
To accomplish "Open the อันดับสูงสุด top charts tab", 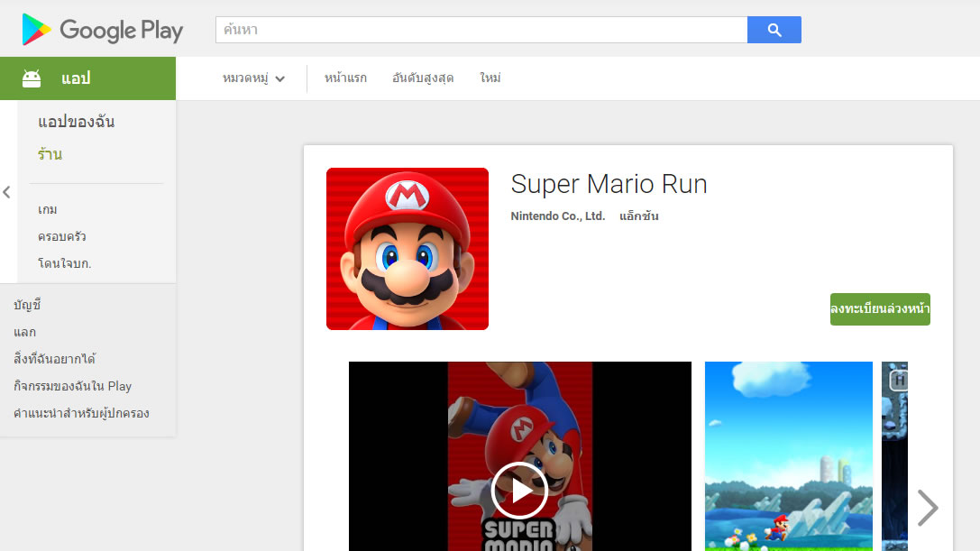I will point(423,78).
